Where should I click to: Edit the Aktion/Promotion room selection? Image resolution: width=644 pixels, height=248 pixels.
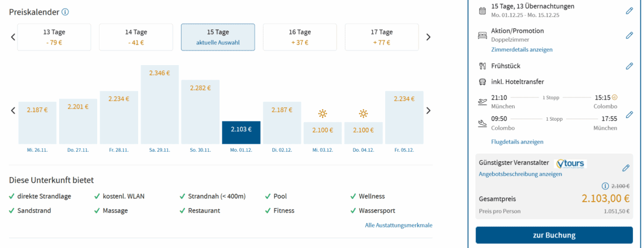pos(629,35)
